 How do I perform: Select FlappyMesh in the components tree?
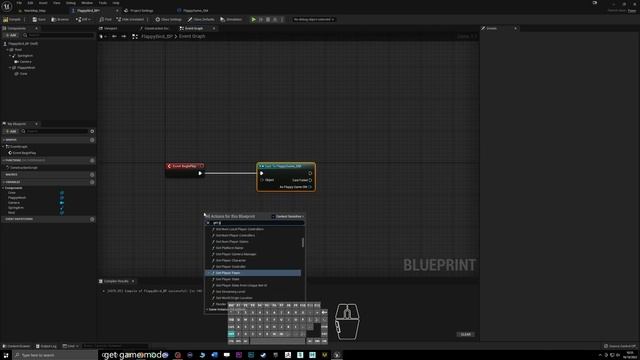pos(26,68)
